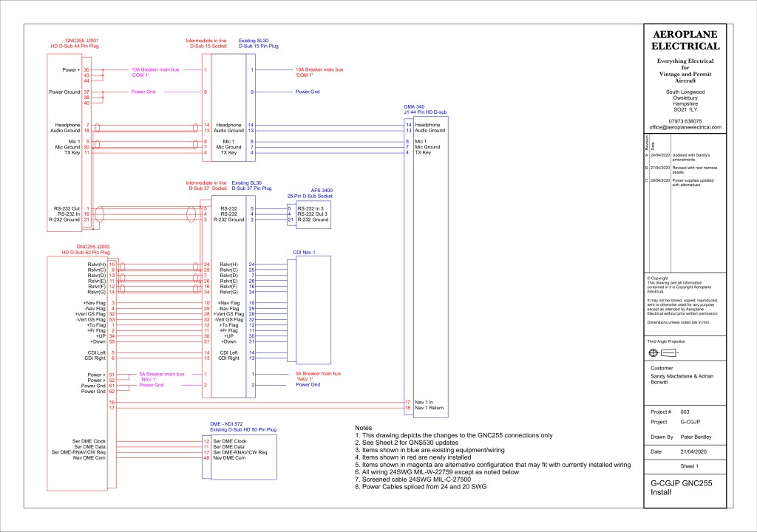Click the G-CGJP GNC255 Install drawing title
Viewport: 757px width, 532px height.
[x=684, y=488]
